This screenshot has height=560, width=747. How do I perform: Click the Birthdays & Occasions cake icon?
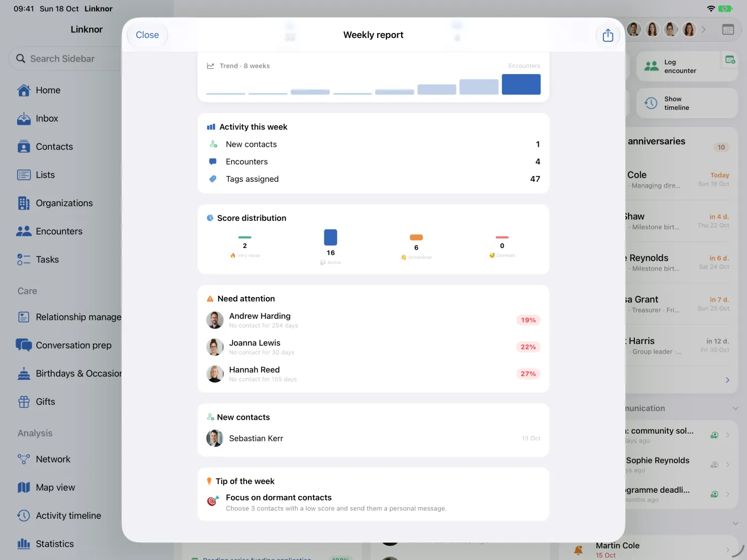click(24, 374)
